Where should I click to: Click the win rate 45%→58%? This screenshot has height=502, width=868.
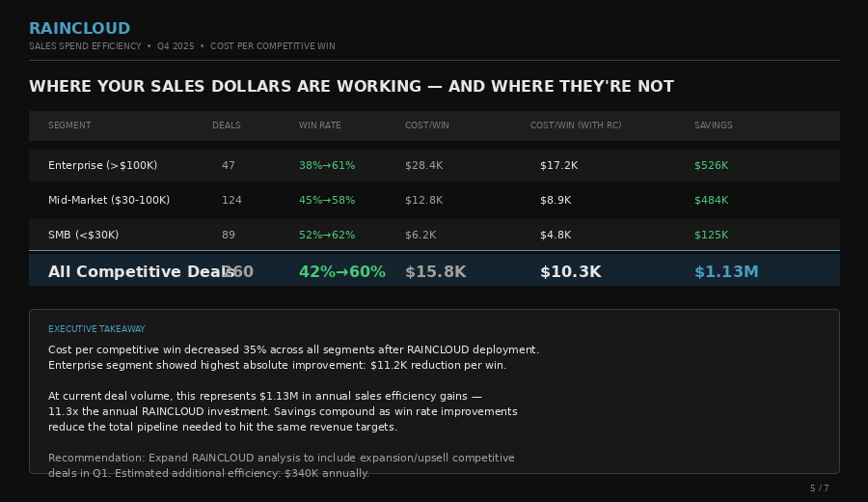coord(327,200)
